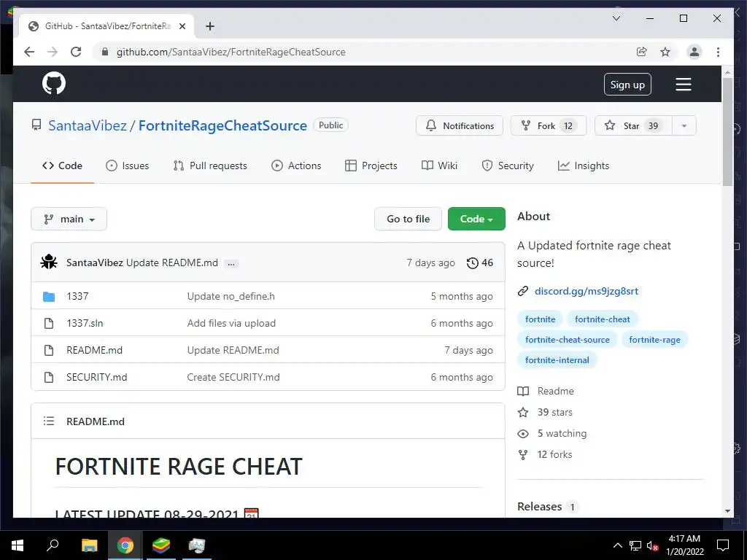Select the fortnite topic tag
The image size is (747, 560).
(x=540, y=319)
